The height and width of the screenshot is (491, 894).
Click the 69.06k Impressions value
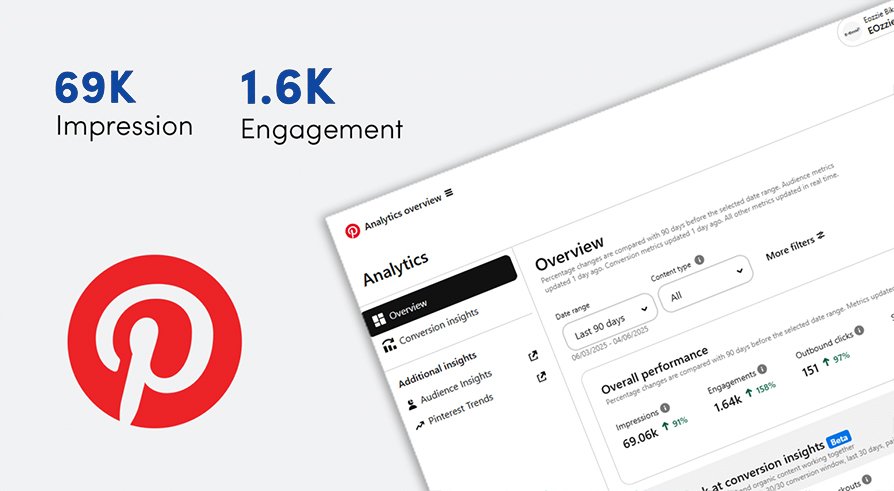click(x=640, y=439)
